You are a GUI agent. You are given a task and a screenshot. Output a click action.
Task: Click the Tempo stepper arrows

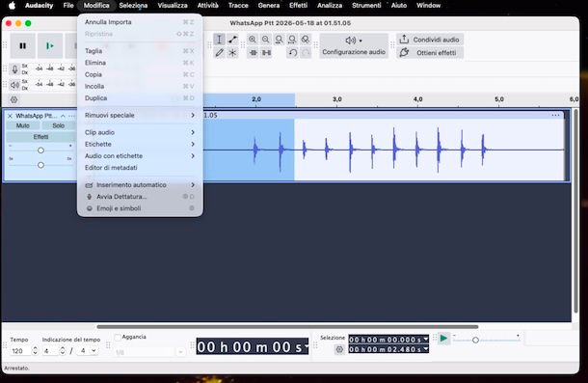[x=35, y=351]
